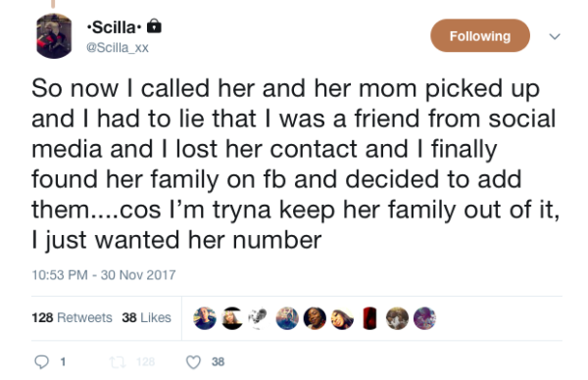View the 128 Retweets list
This screenshot has height=380, width=588.
pyautogui.click(x=72, y=317)
